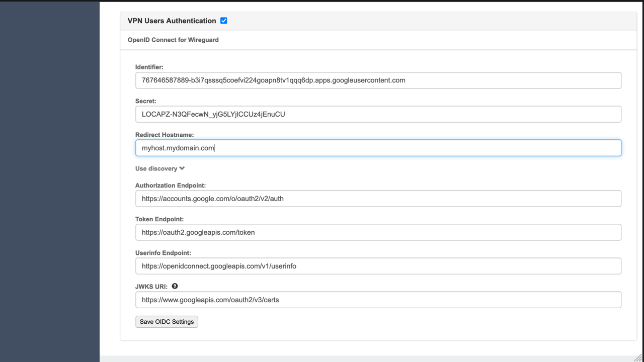Expand the Use discovery chevron arrow
This screenshot has width=644, height=362.
click(182, 168)
